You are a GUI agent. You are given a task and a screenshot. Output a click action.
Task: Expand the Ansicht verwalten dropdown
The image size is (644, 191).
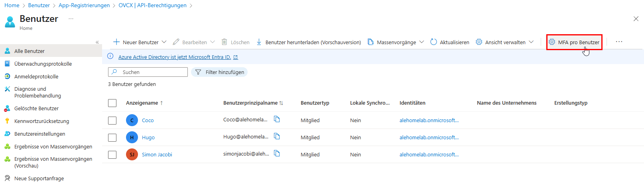pos(531,42)
